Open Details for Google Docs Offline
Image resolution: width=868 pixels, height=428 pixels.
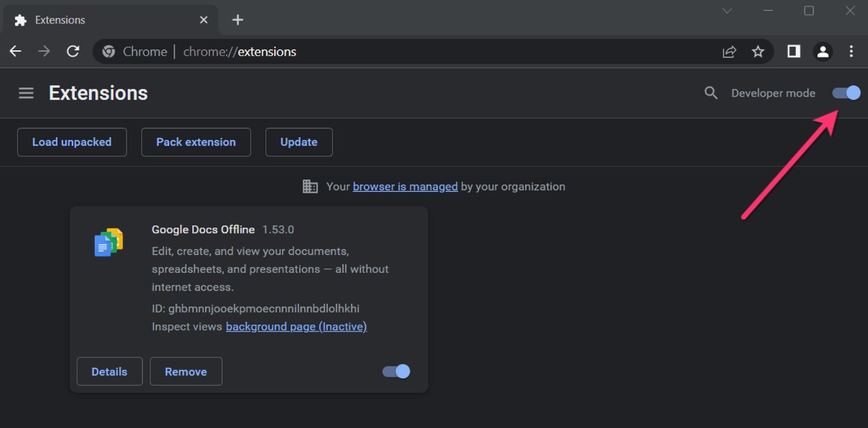pos(110,371)
